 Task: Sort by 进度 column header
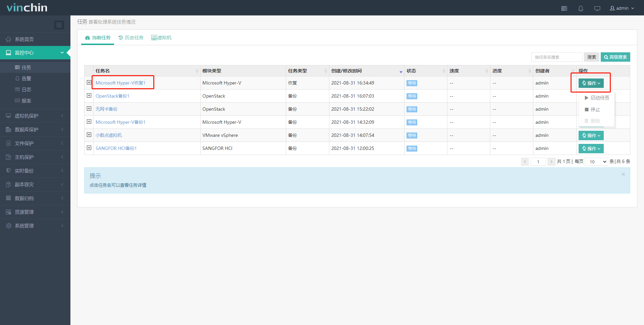pos(512,71)
